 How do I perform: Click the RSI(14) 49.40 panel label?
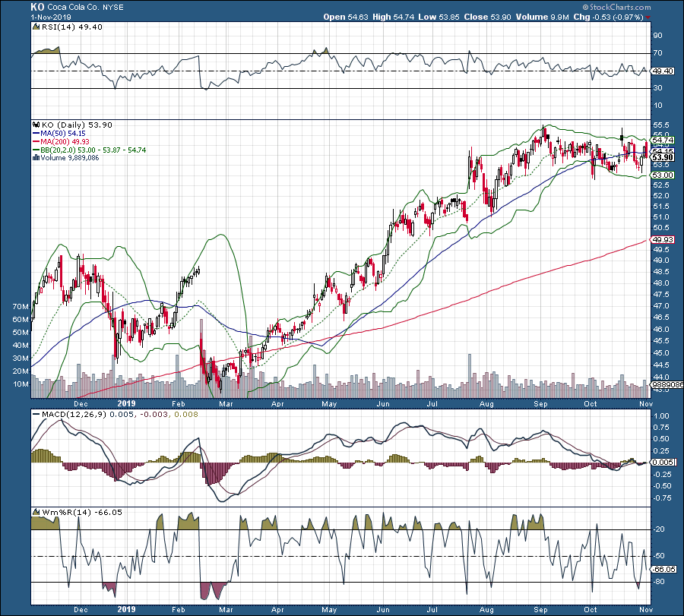click(72, 27)
